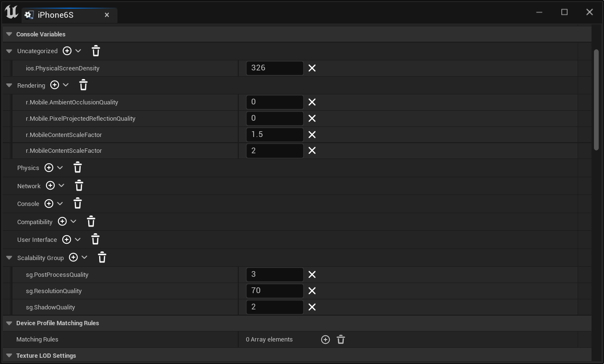Collapse Device Profile Matching Rules section
Screen dimensions: 604x364
(x=9, y=323)
